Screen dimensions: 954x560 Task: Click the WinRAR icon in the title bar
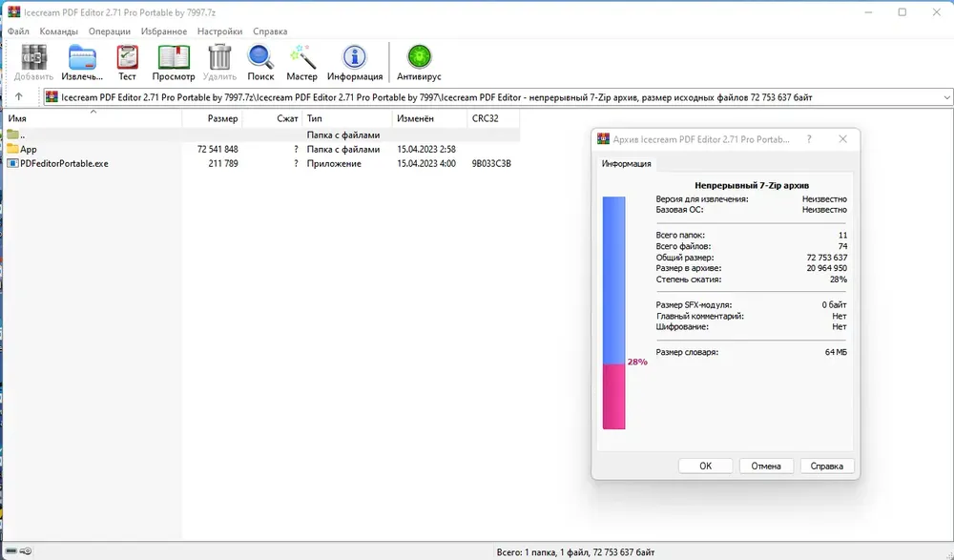(13, 12)
